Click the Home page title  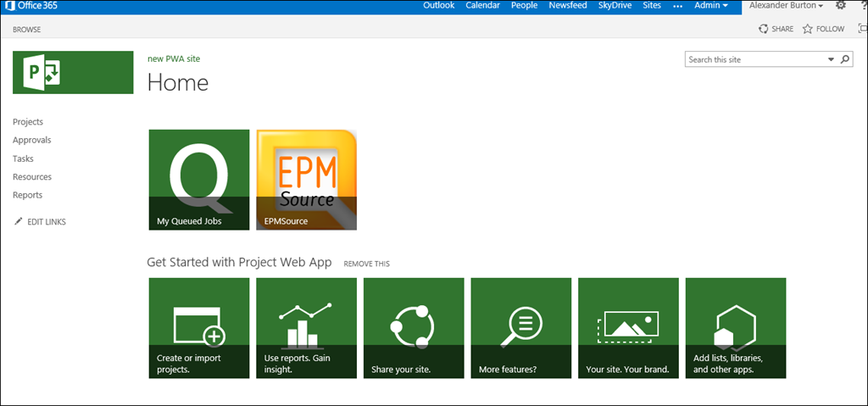178,82
